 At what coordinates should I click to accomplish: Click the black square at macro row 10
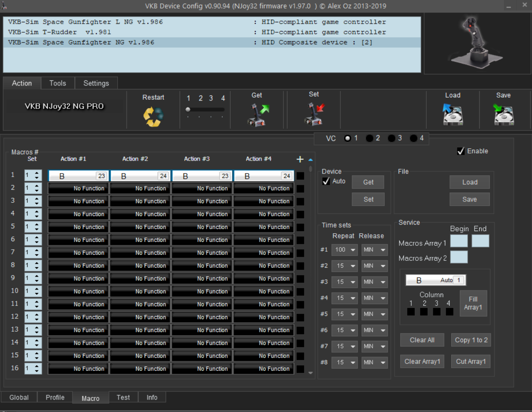(x=300, y=292)
